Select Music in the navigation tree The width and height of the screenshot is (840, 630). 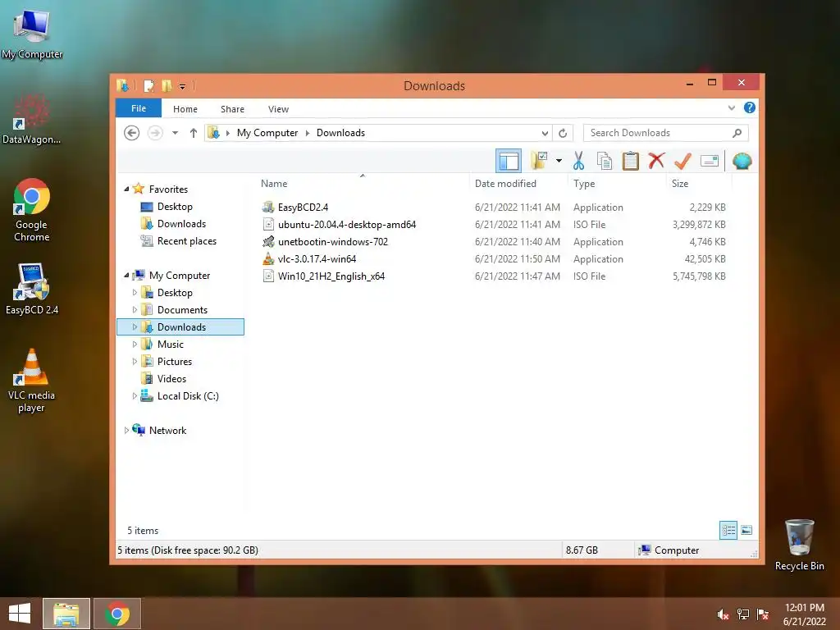coord(171,345)
